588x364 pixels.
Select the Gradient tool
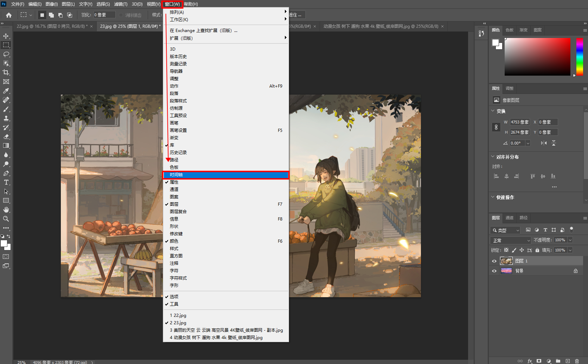click(6, 146)
